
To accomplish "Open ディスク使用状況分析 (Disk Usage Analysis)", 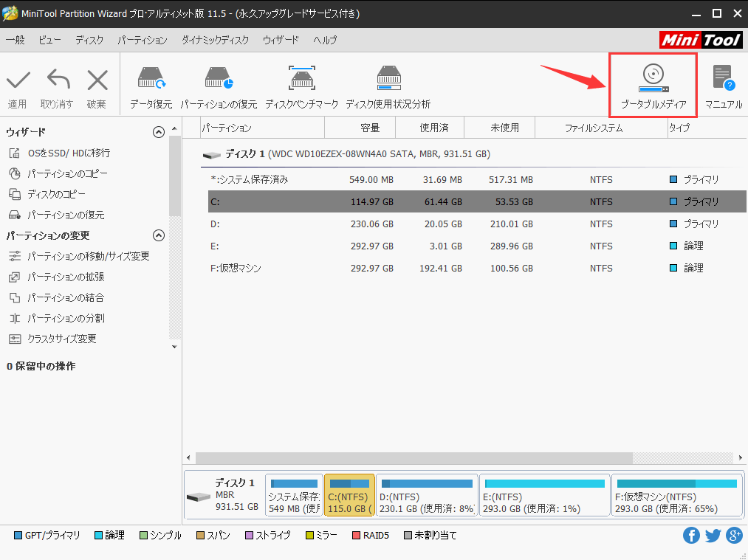I will (x=389, y=83).
